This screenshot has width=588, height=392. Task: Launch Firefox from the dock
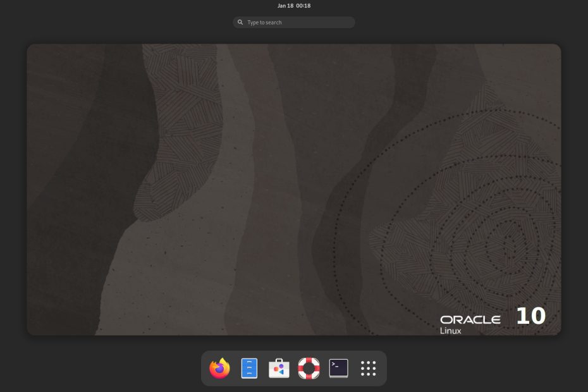click(219, 369)
